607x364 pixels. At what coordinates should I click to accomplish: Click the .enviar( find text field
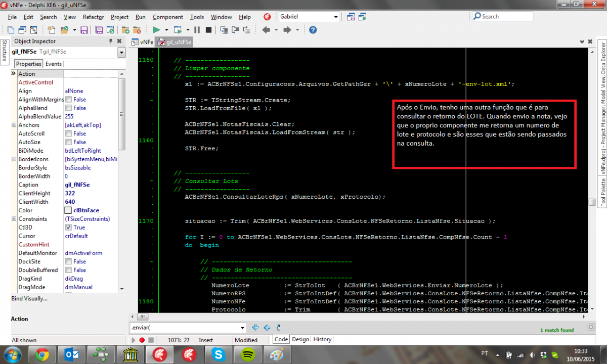185,328
